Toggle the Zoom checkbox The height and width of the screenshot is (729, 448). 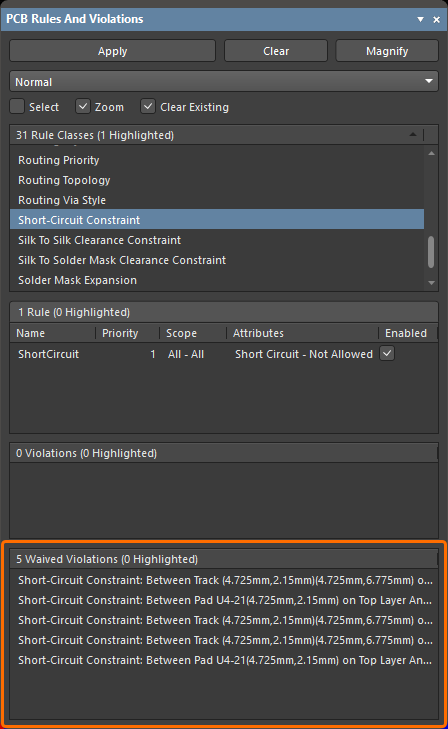point(83,106)
